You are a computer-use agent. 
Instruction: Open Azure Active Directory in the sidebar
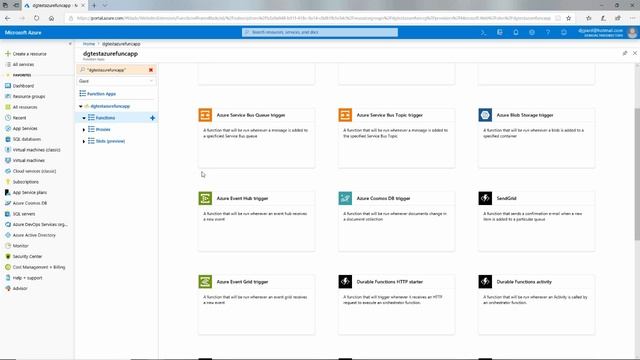coord(34,235)
